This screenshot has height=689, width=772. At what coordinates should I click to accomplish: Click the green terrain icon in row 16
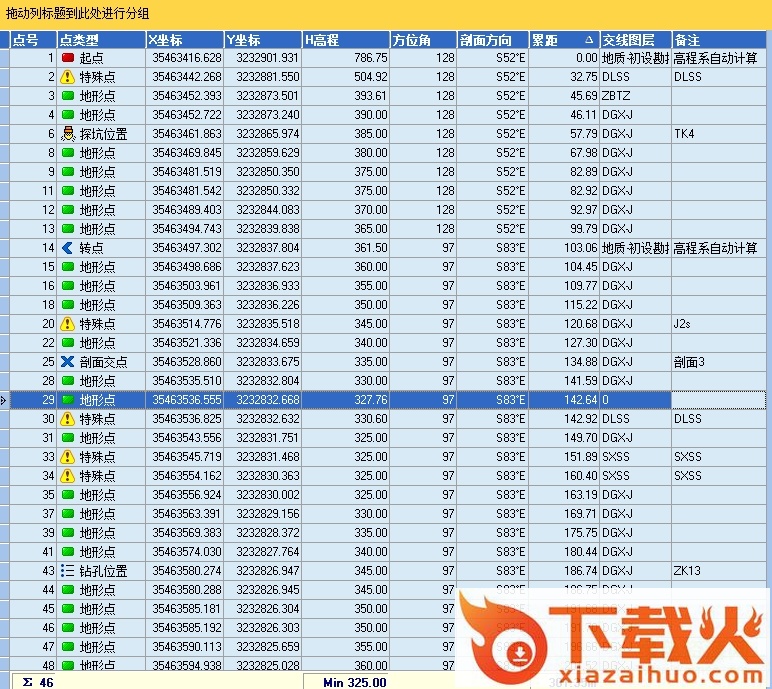(x=68, y=286)
